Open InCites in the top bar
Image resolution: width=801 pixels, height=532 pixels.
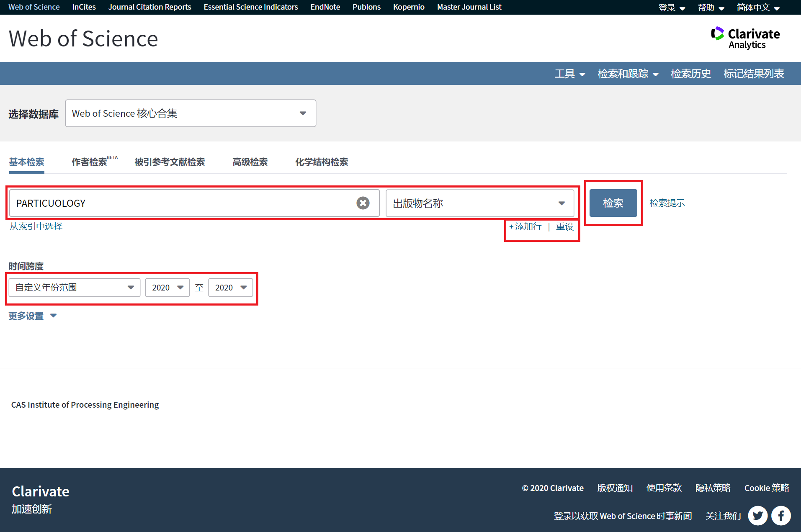(84, 7)
